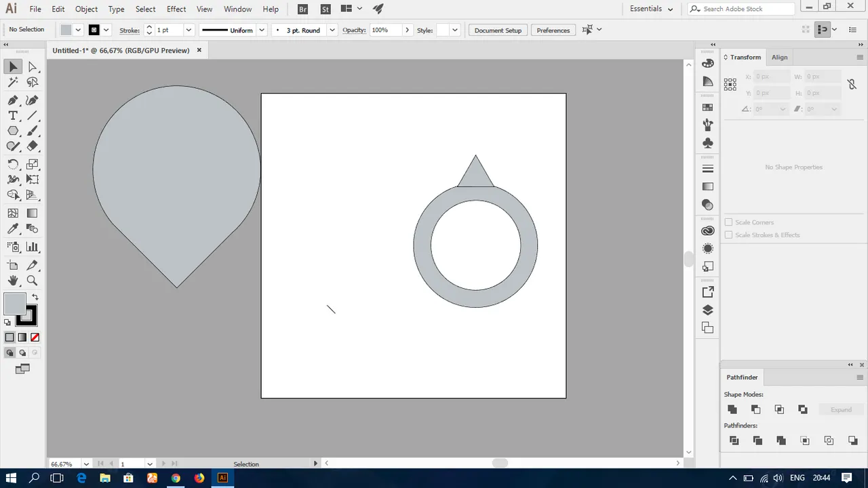Click Minus Front in Pathfinder shape modes
868x488 pixels.
755,409
